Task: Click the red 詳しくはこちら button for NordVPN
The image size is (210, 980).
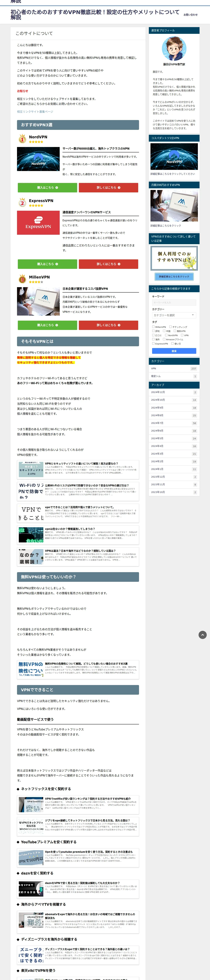Action: [108, 188]
